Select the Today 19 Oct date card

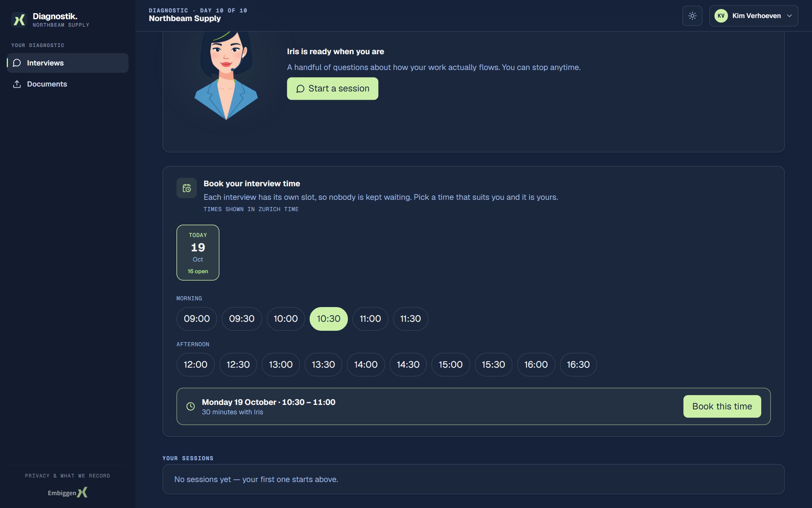tap(198, 252)
